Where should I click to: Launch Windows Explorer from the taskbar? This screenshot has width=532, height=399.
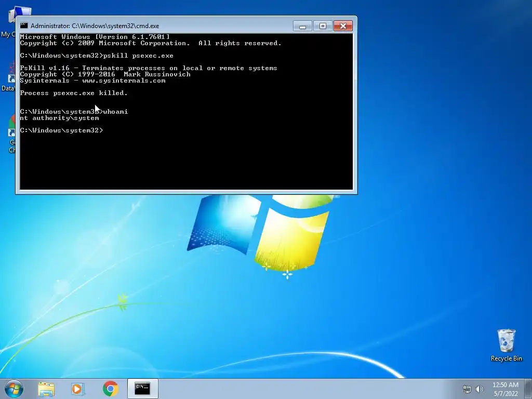[x=46, y=389]
